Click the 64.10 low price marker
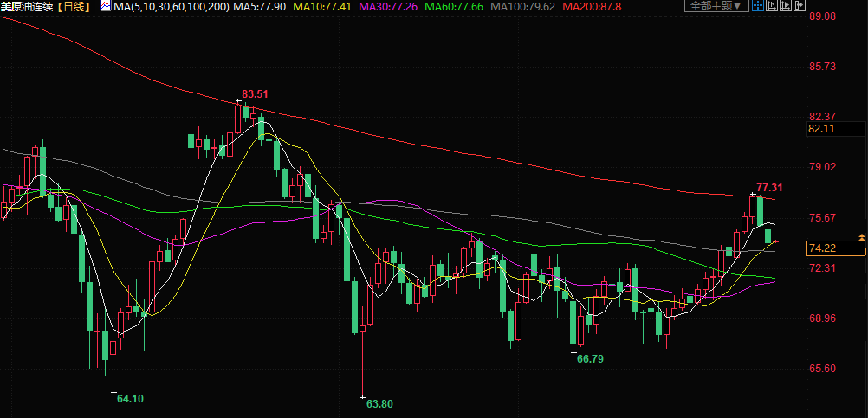868x418 pixels. point(130,398)
